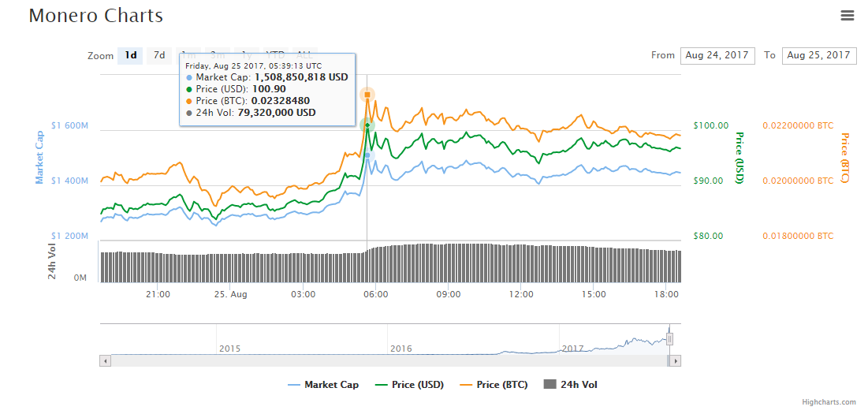Click the Monero Charts heading
868x414 pixels.
[x=95, y=16]
